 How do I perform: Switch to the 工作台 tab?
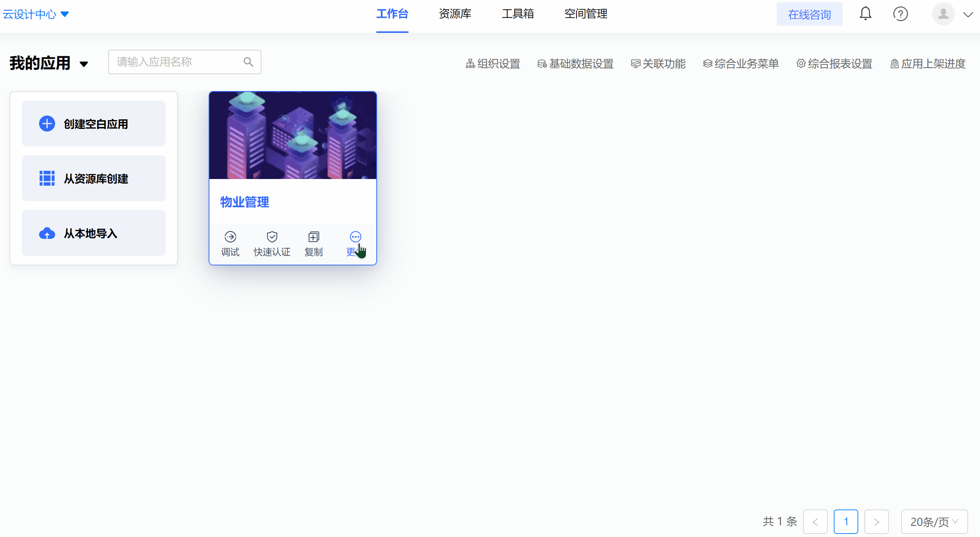coord(392,14)
